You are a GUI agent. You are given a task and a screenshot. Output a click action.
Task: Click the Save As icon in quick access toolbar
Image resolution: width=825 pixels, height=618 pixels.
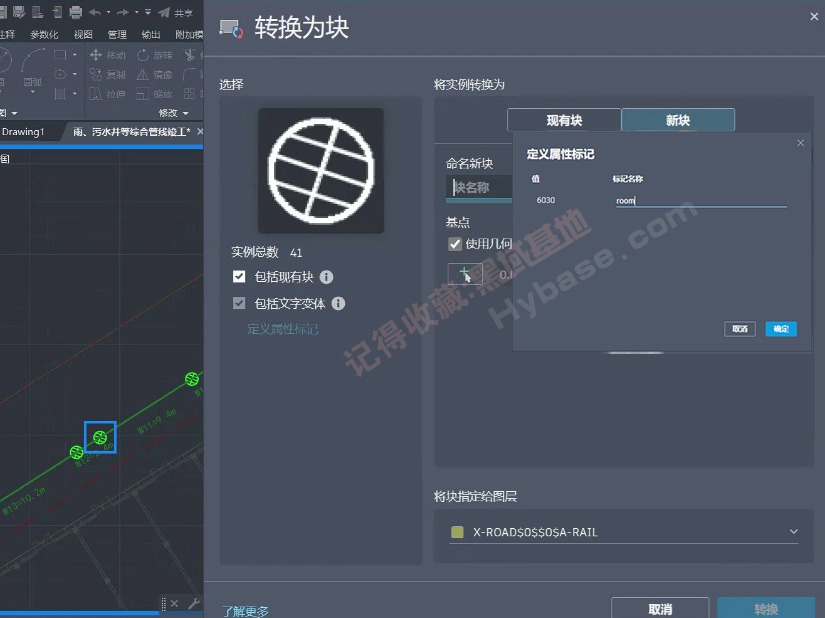click(x=19, y=12)
